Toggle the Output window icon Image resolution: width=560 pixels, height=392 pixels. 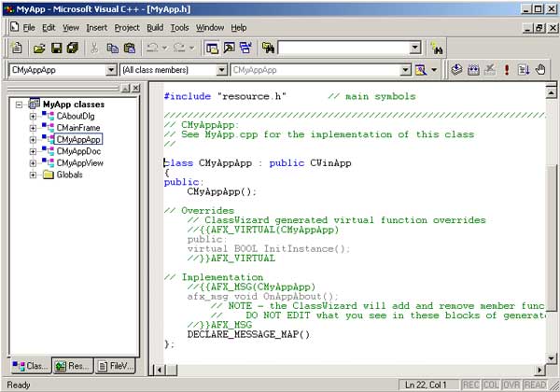[x=229, y=48]
